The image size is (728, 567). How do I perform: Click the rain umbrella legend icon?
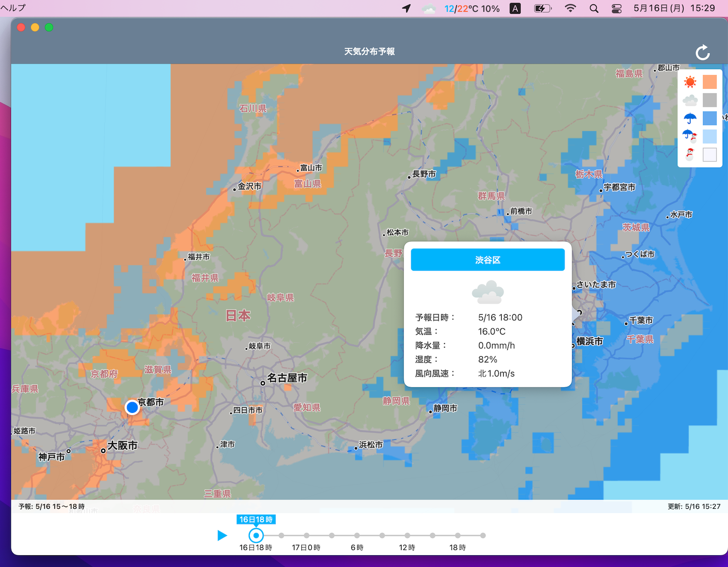[x=690, y=118]
